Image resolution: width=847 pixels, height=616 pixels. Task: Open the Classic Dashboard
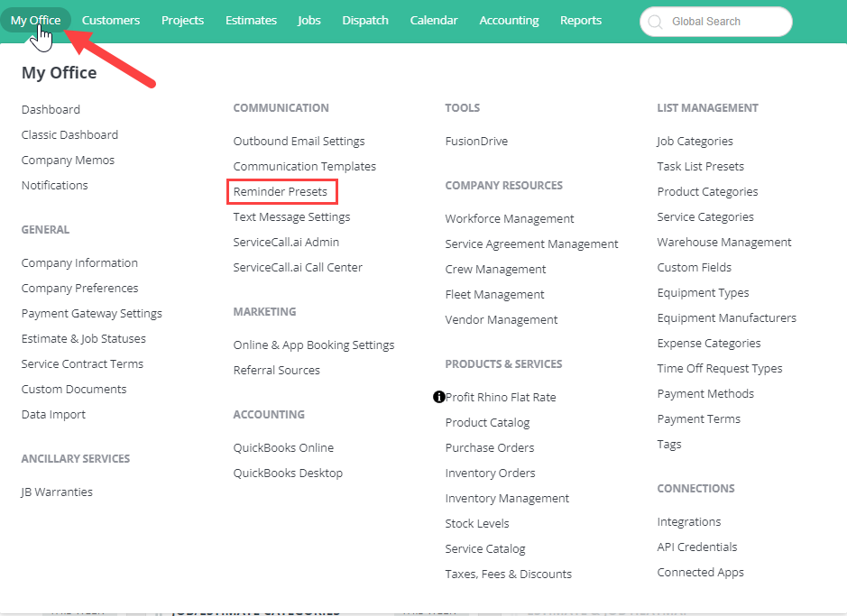pos(69,134)
